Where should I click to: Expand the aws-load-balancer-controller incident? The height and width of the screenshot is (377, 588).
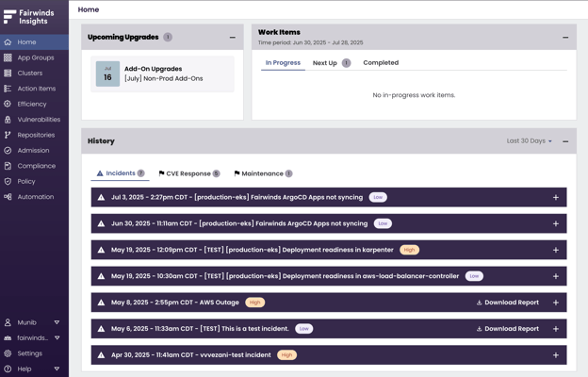pos(556,276)
